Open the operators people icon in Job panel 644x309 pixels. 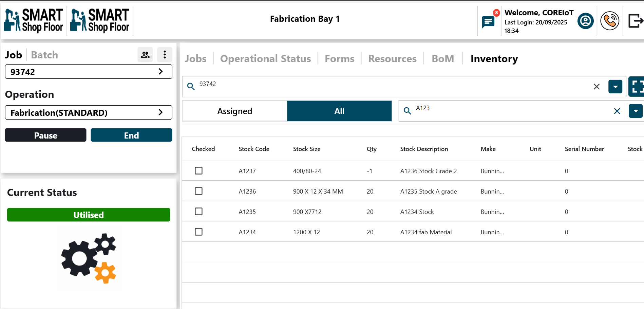coord(145,55)
